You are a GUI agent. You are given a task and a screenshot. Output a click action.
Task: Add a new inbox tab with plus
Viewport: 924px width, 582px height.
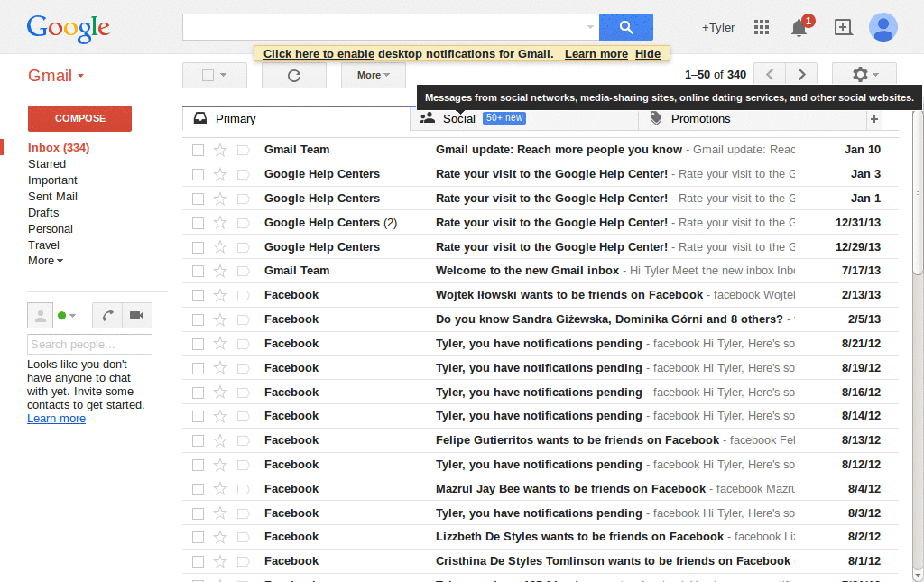pos(873,119)
